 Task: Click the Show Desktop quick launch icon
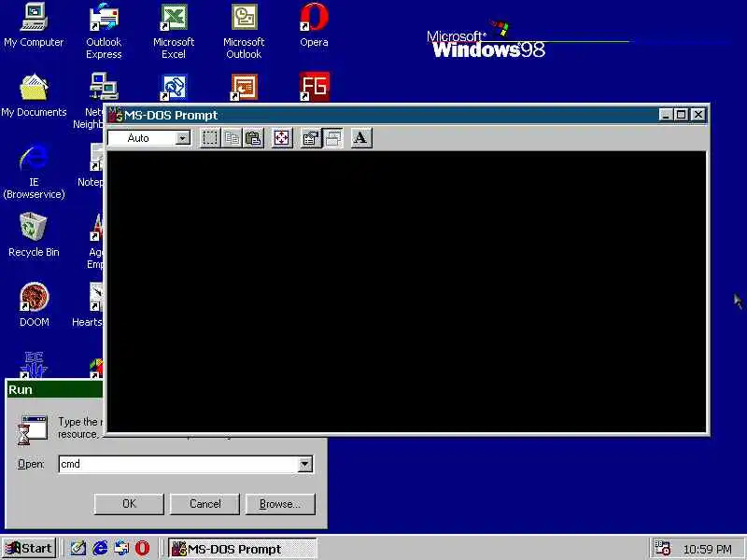[x=78, y=548]
